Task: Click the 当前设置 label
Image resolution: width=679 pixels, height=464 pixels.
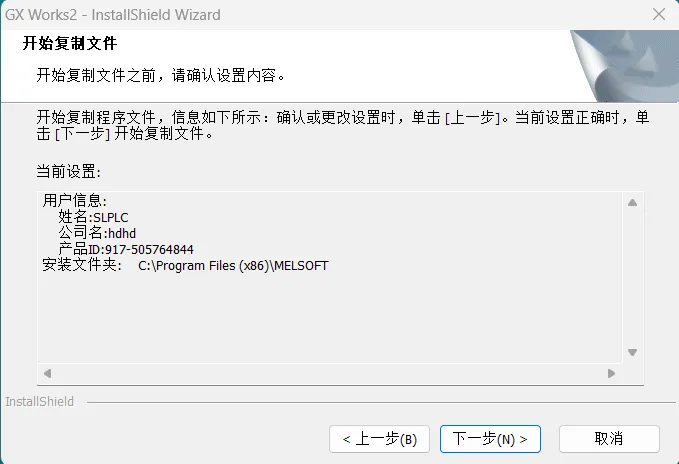Action: (68, 172)
